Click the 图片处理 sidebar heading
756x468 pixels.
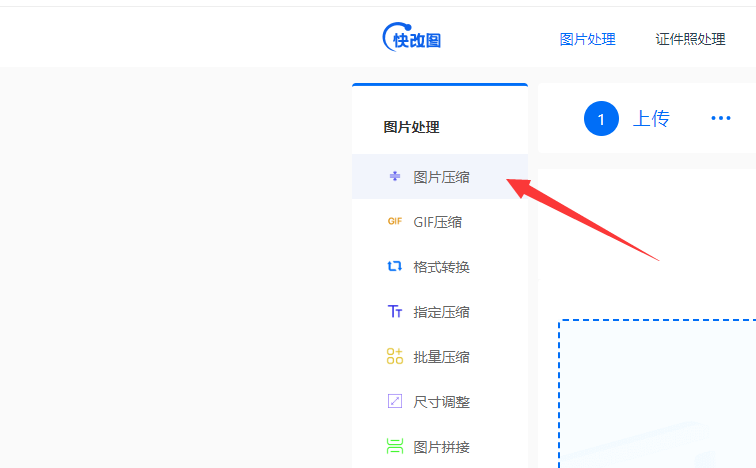(x=411, y=127)
